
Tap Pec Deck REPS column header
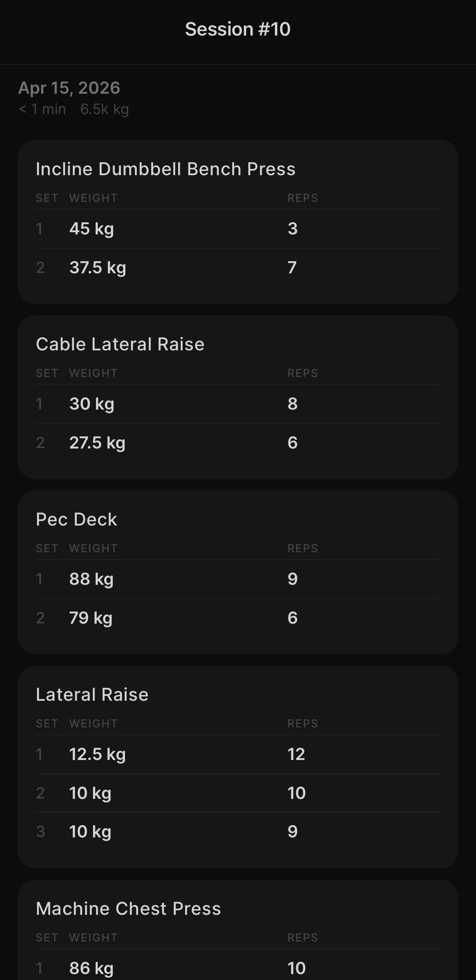click(x=303, y=548)
